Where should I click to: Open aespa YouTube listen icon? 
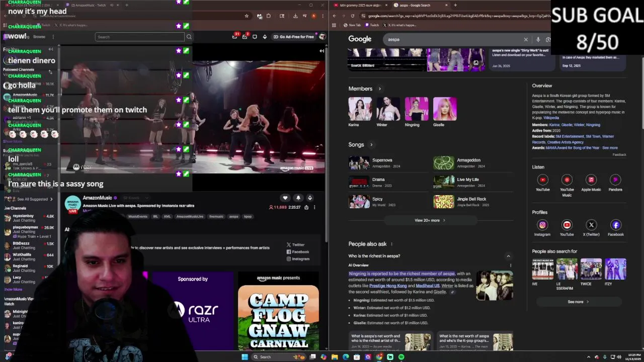pyautogui.click(x=542, y=179)
